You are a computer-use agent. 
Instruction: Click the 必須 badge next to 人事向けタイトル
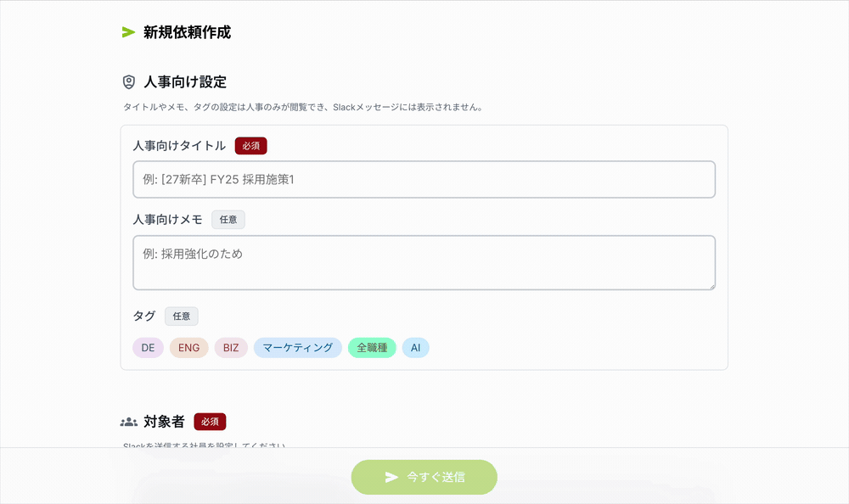pyautogui.click(x=250, y=145)
